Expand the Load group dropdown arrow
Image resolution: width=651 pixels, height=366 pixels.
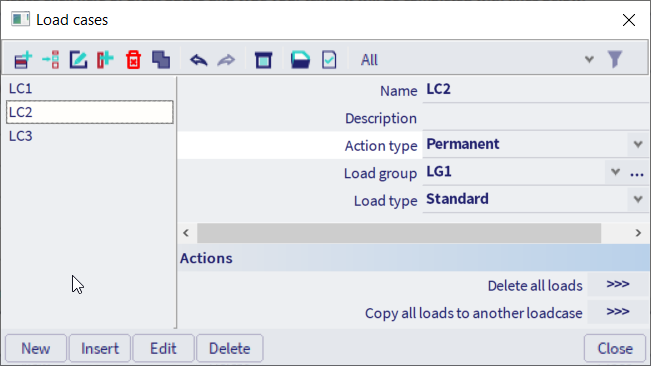tap(615, 172)
